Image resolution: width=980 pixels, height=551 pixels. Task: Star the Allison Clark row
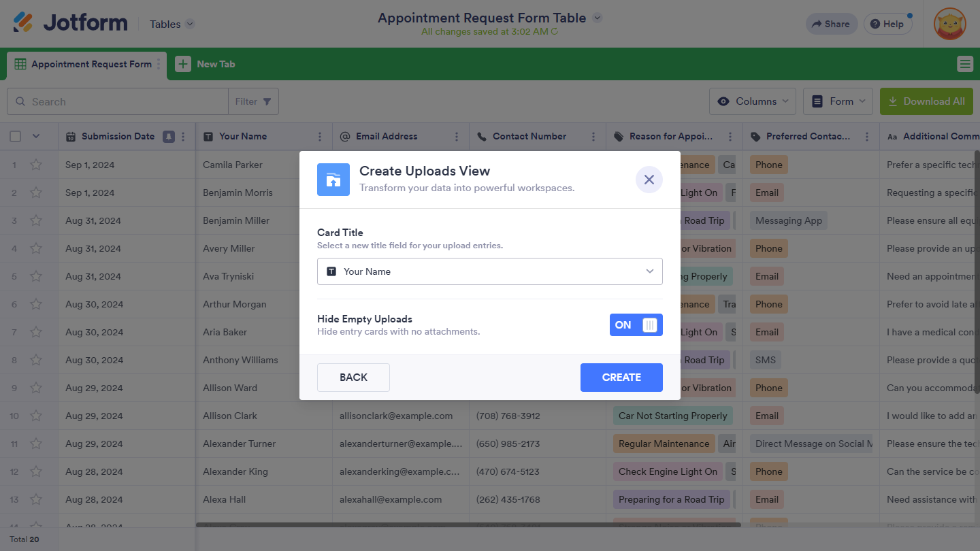(36, 416)
